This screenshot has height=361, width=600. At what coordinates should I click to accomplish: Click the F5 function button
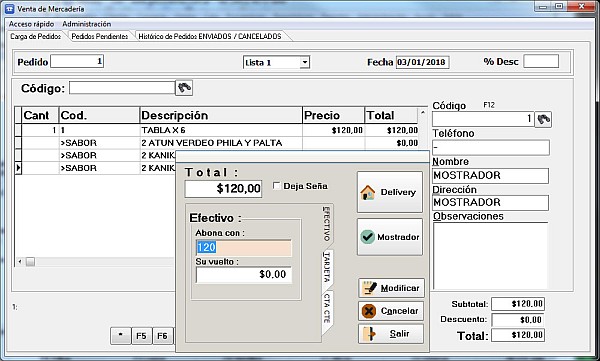[x=142, y=336]
